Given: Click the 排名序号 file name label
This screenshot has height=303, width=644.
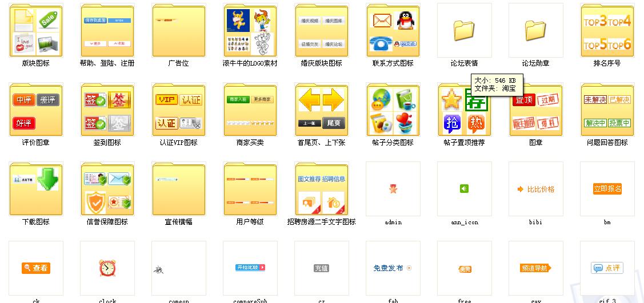Looking at the screenshot, I should [x=607, y=63].
